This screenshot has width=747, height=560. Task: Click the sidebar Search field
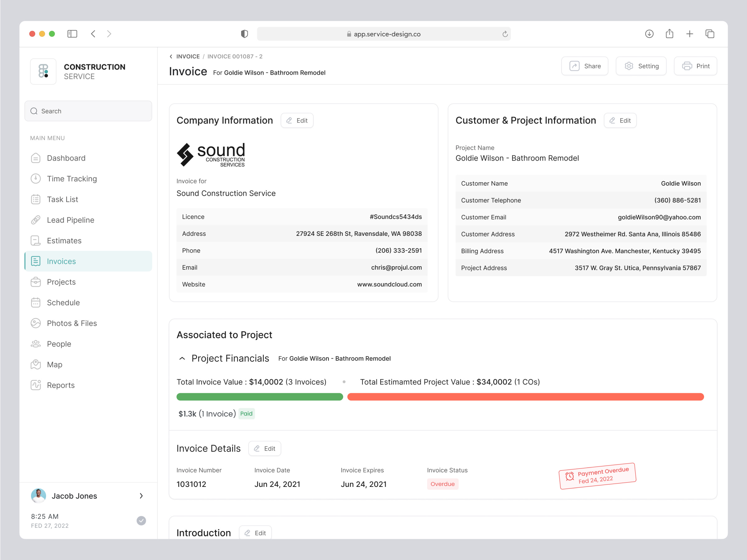click(88, 111)
